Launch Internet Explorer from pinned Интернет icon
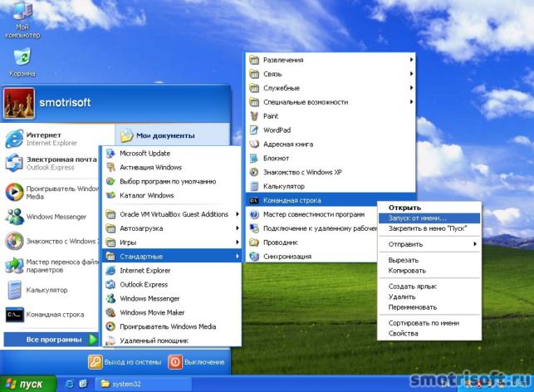534x392 pixels. point(14,139)
